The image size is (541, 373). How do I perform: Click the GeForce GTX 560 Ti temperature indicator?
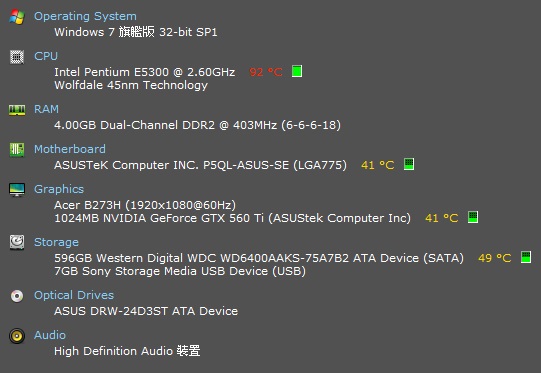pyautogui.click(x=473, y=217)
